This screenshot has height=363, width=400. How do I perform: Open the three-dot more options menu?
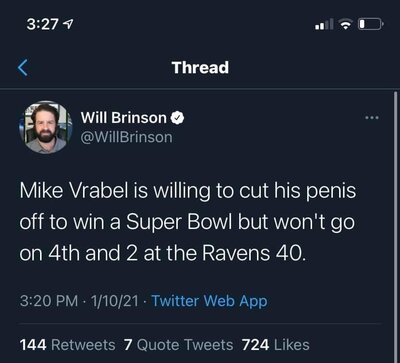click(372, 117)
